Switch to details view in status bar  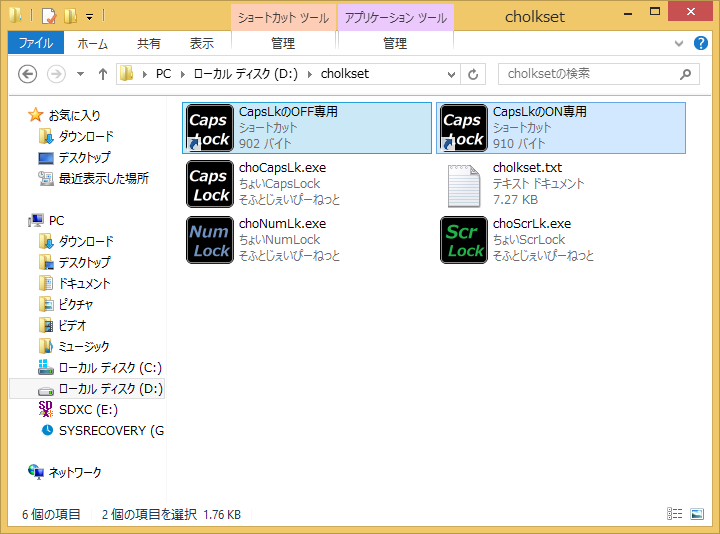tap(675, 514)
